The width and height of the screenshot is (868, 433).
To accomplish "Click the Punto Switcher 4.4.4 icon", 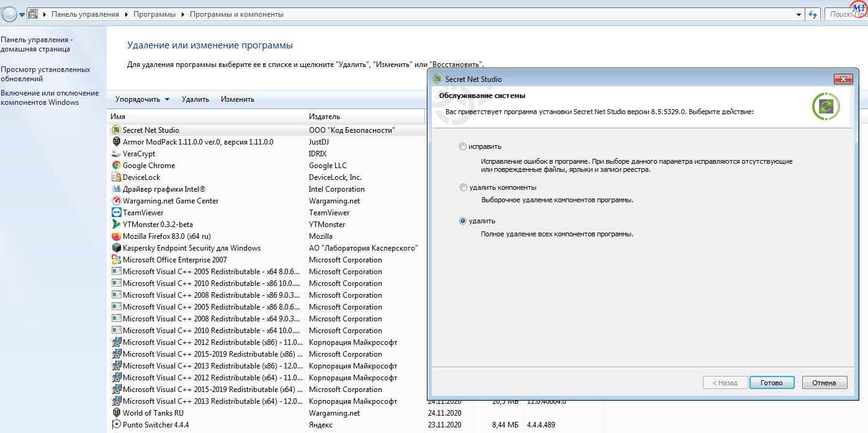I will click(x=116, y=425).
